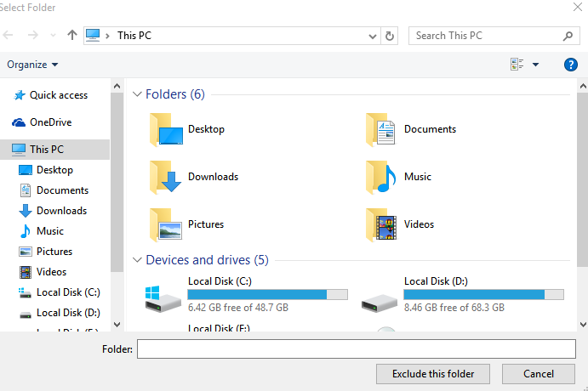Select the Documents folder icon
588x391 pixels.
[381, 129]
